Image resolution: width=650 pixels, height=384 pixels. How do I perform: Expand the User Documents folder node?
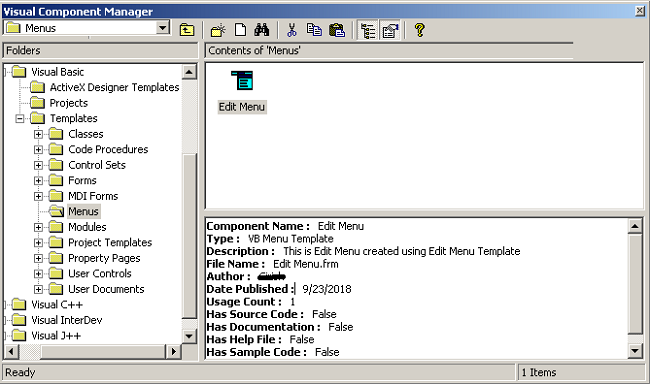coord(38,289)
